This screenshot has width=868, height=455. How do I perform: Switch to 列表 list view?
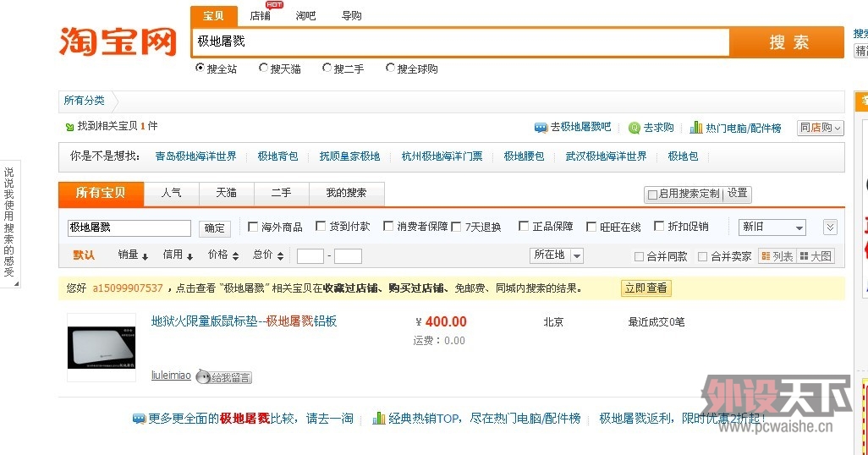(777, 256)
